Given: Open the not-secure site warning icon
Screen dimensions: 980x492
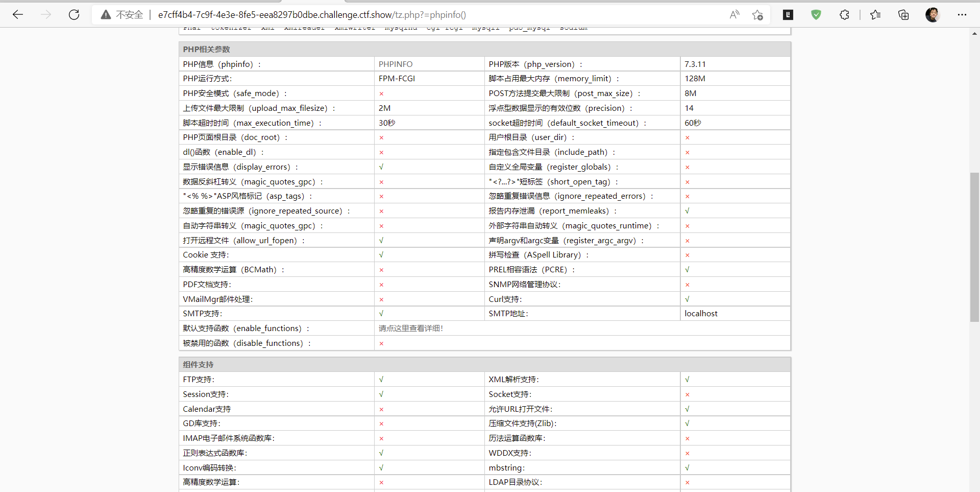Looking at the screenshot, I should [106, 15].
